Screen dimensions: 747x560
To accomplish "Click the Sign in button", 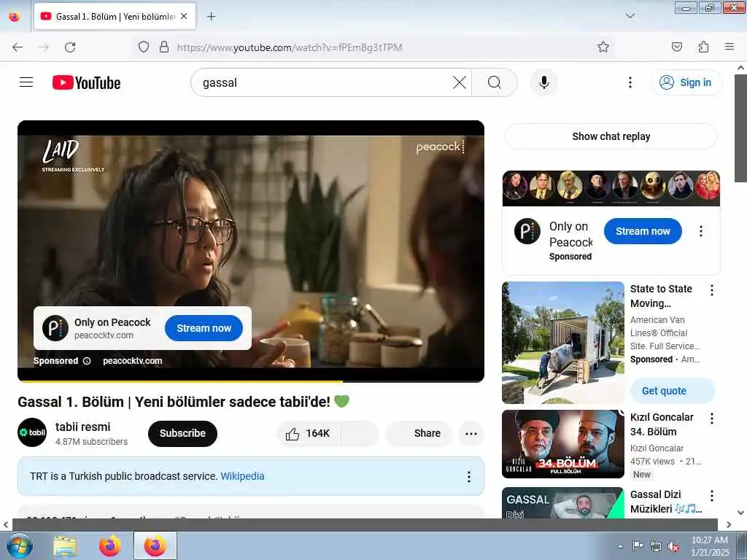I will coord(686,82).
